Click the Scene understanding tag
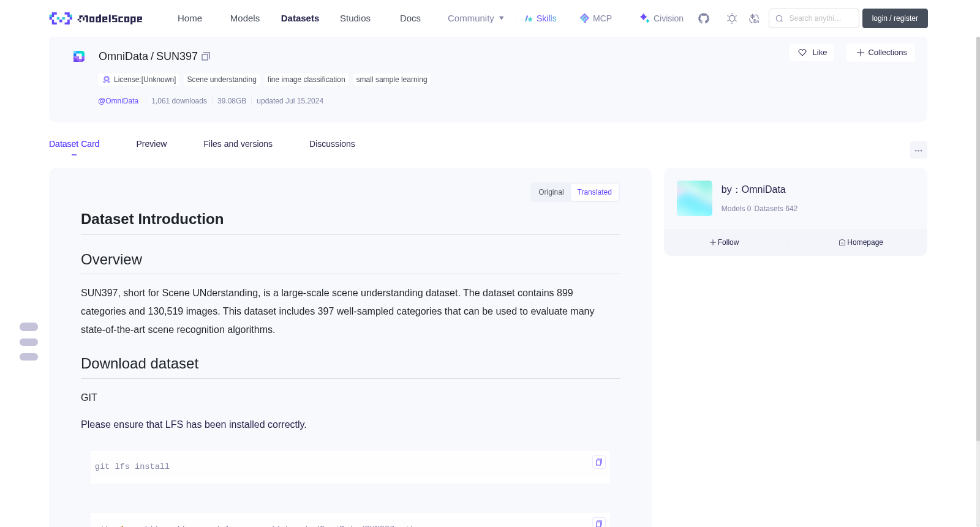Screen dimensions: 980x527 [x=222, y=80]
